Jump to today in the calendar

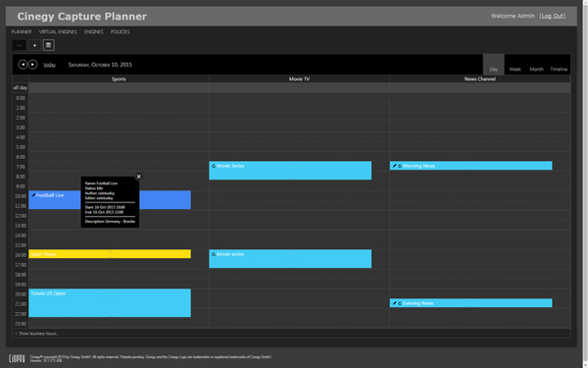click(x=50, y=65)
